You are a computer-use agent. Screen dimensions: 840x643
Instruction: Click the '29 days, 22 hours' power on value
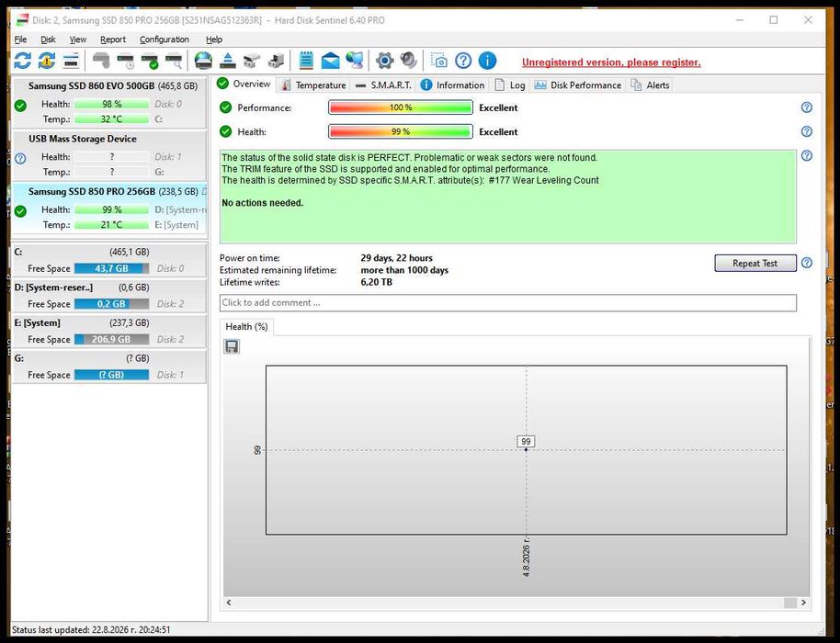[x=396, y=258]
